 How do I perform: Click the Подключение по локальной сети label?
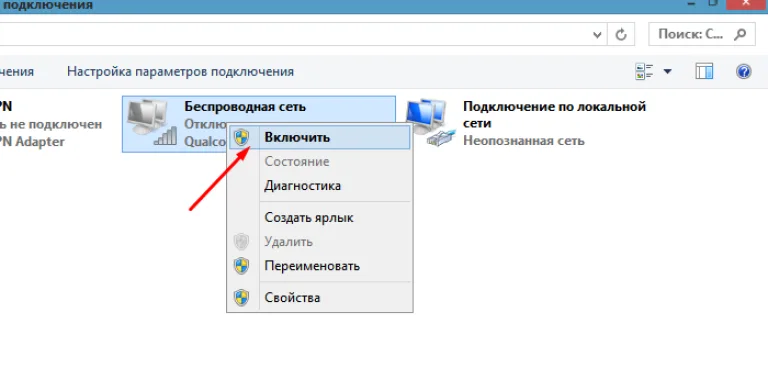[554, 114]
